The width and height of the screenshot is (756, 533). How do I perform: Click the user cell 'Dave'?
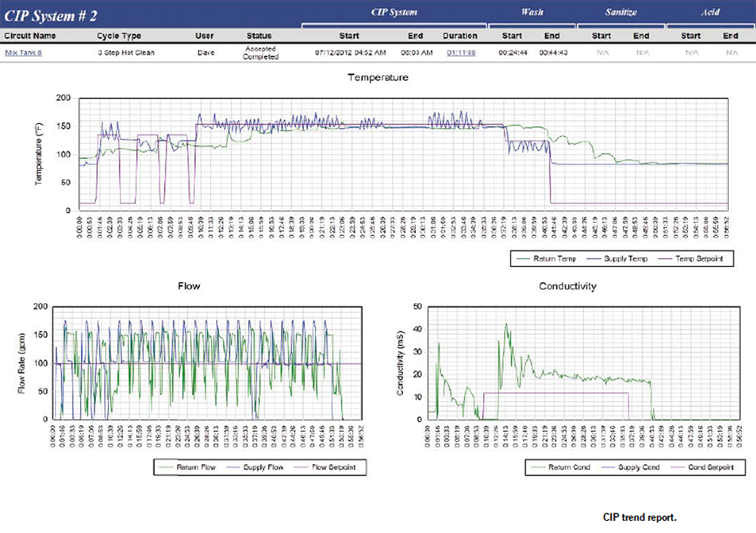(x=206, y=53)
